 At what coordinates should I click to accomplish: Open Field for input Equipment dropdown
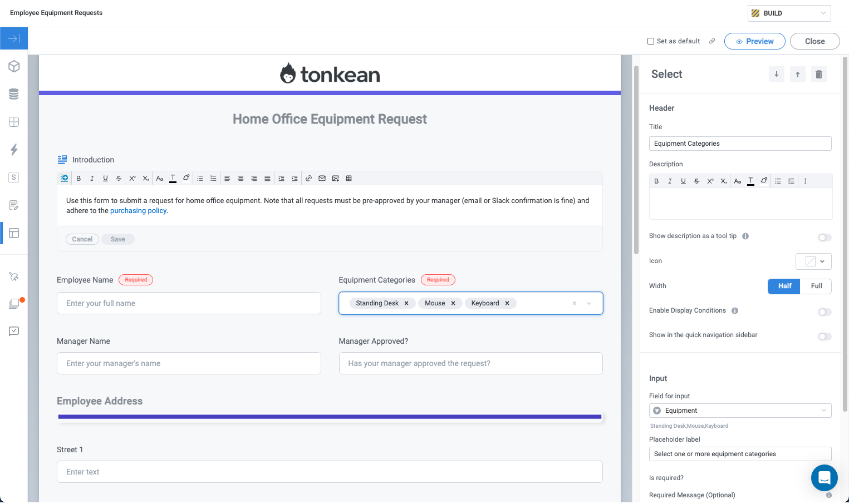[740, 411]
